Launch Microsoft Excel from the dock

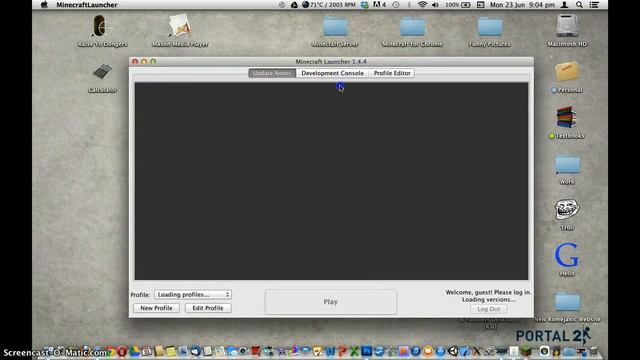click(x=354, y=351)
